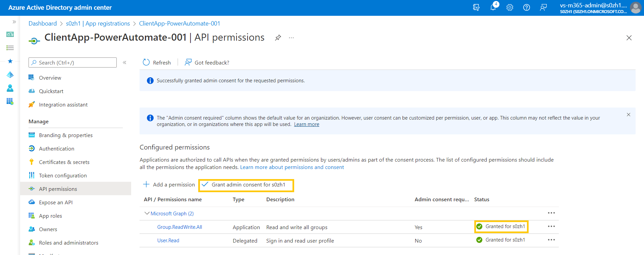This screenshot has height=255, width=644.
Task: Open Learn more link in info banner
Action: tap(307, 124)
